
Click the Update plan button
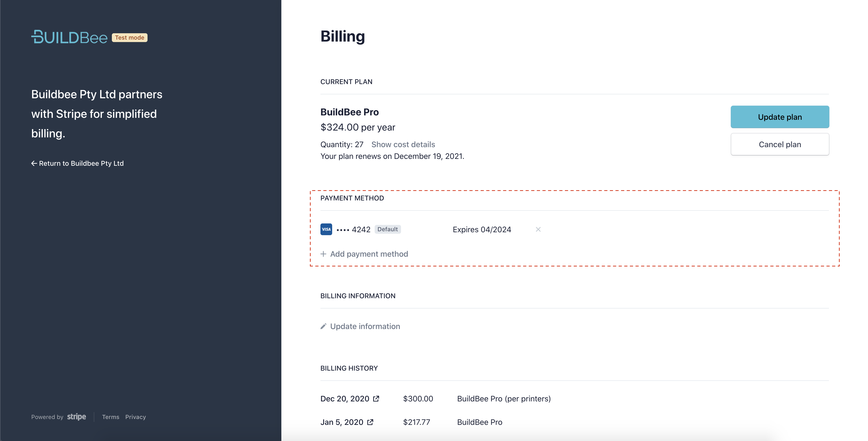[780, 117]
